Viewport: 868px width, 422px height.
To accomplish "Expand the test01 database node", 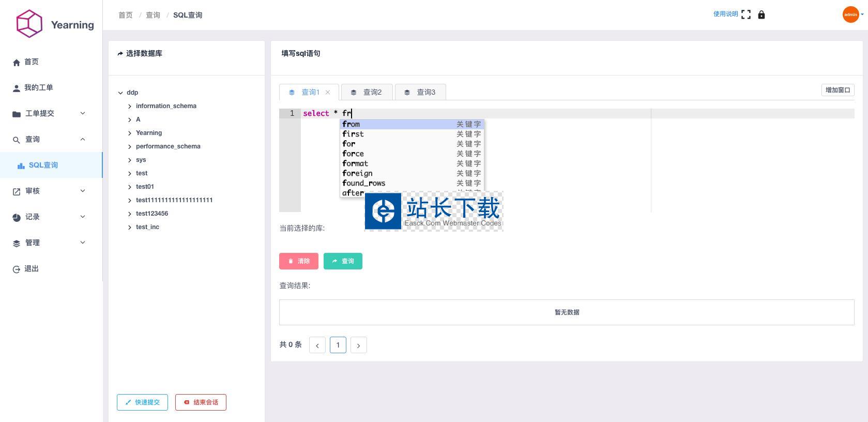I will (x=130, y=187).
